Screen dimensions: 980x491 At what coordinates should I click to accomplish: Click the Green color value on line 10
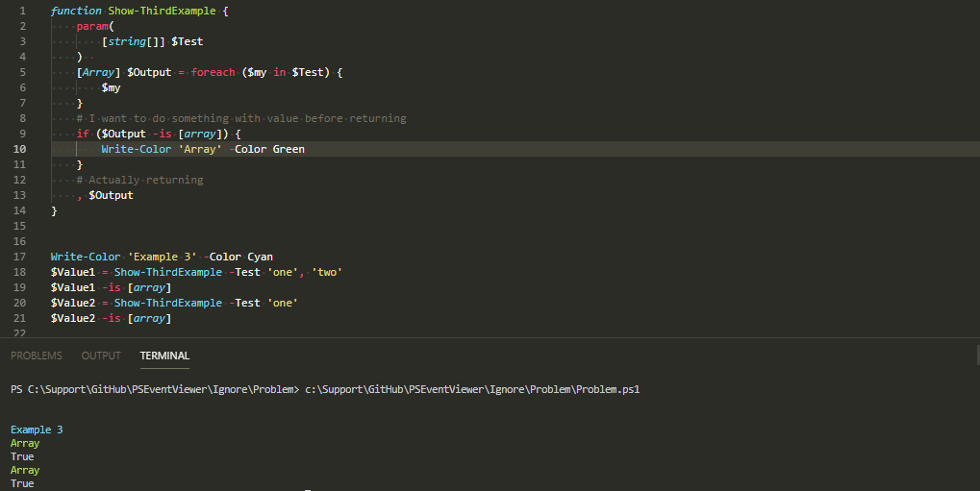pyautogui.click(x=289, y=149)
